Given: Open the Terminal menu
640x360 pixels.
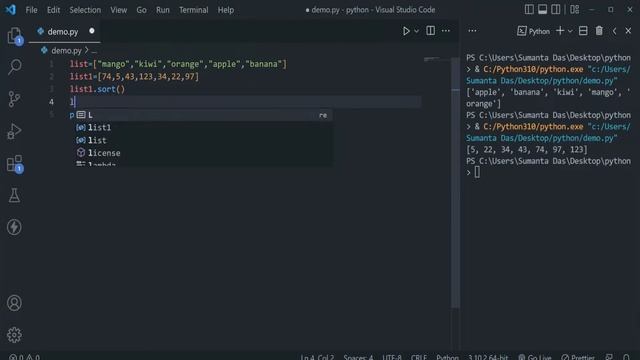Looking at the screenshot, I should (193, 10).
